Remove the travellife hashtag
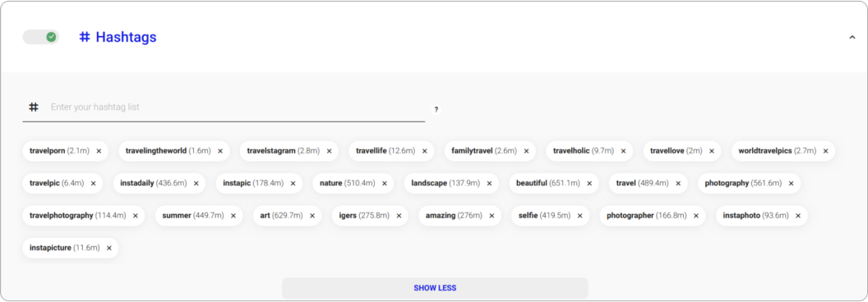Viewport: 868px width, 302px height. (x=425, y=151)
